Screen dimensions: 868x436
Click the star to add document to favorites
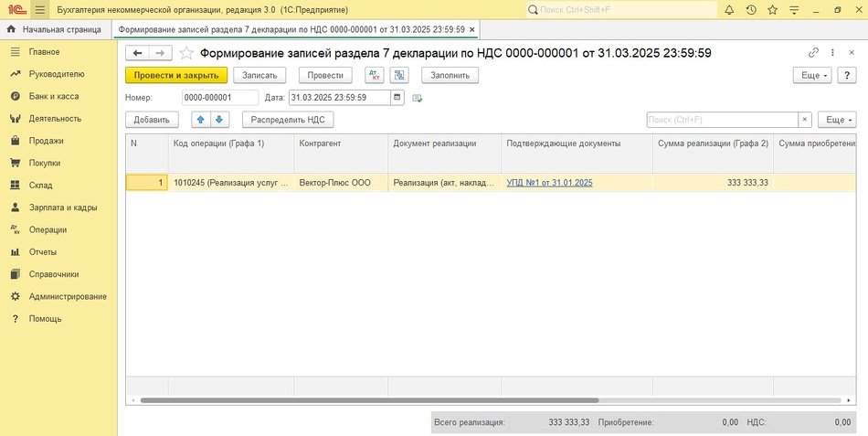[x=186, y=53]
